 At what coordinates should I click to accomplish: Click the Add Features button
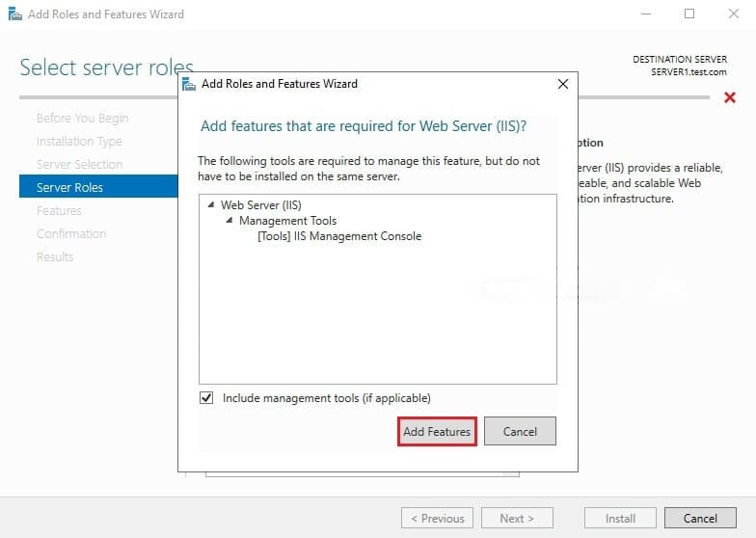(437, 432)
